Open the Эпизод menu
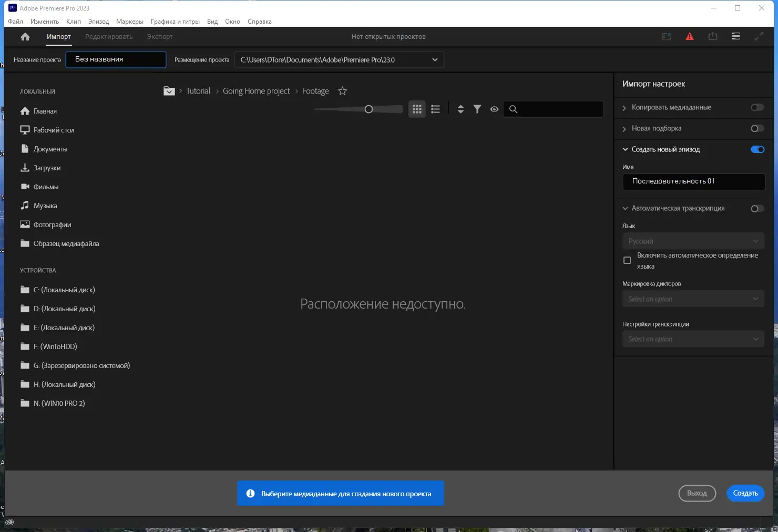 click(98, 22)
